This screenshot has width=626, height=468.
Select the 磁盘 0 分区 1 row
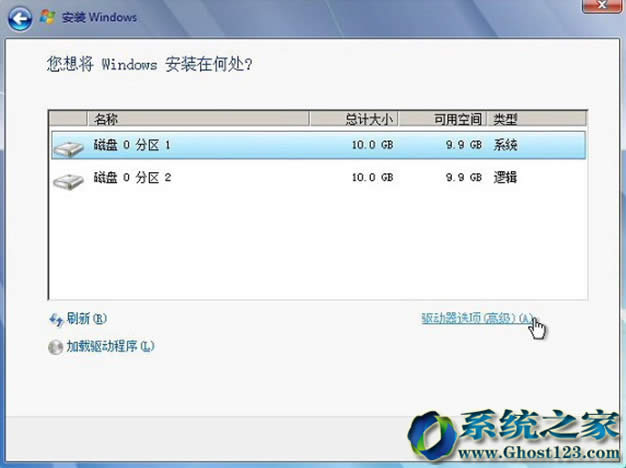(x=133, y=146)
